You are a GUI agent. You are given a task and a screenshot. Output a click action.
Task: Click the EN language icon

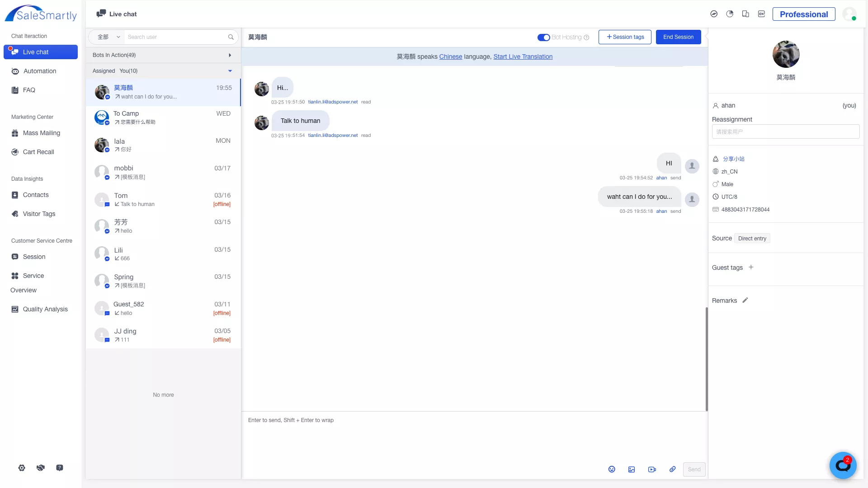pos(761,14)
